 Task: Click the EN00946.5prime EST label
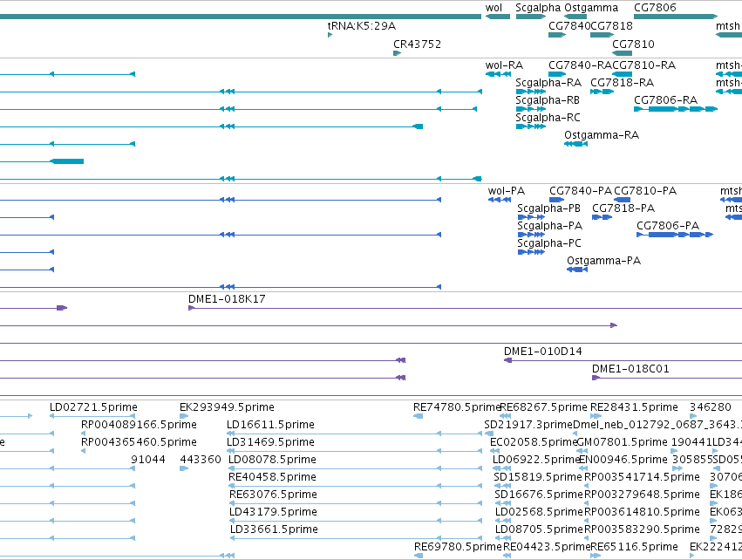tap(623, 460)
